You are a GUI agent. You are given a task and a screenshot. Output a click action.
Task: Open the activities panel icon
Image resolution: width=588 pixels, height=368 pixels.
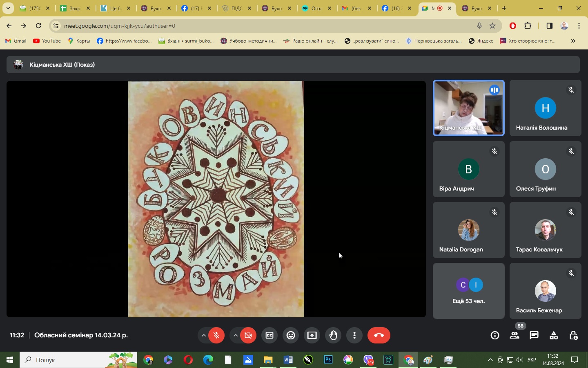554,335
